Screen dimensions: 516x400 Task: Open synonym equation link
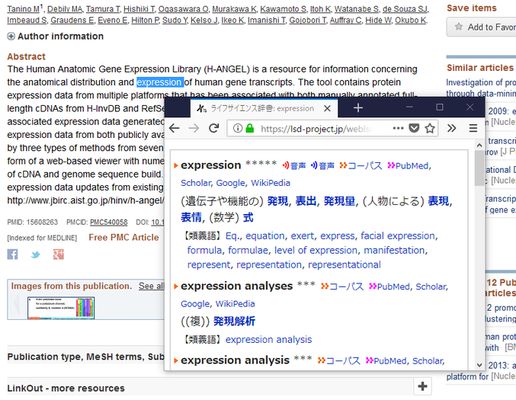pos(265,236)
